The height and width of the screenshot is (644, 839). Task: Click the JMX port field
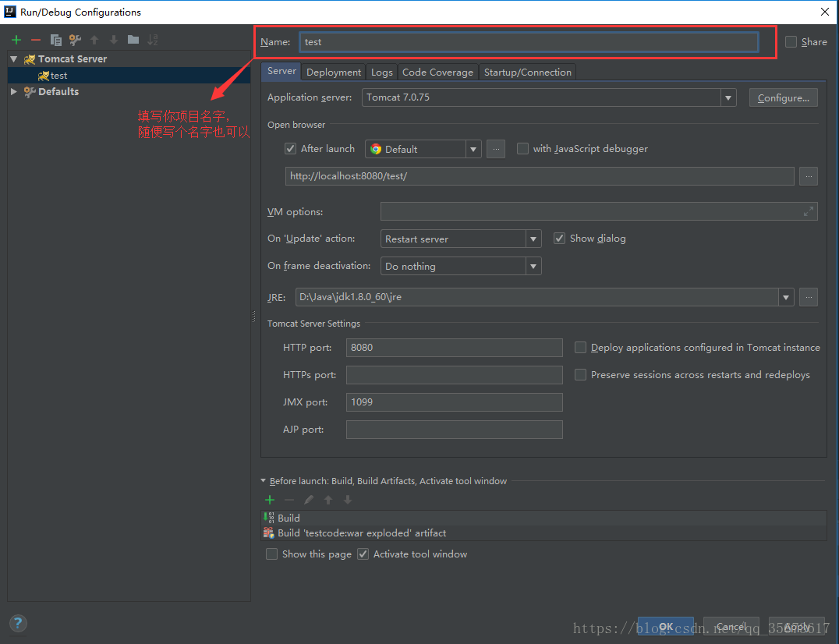click(455, 402)
